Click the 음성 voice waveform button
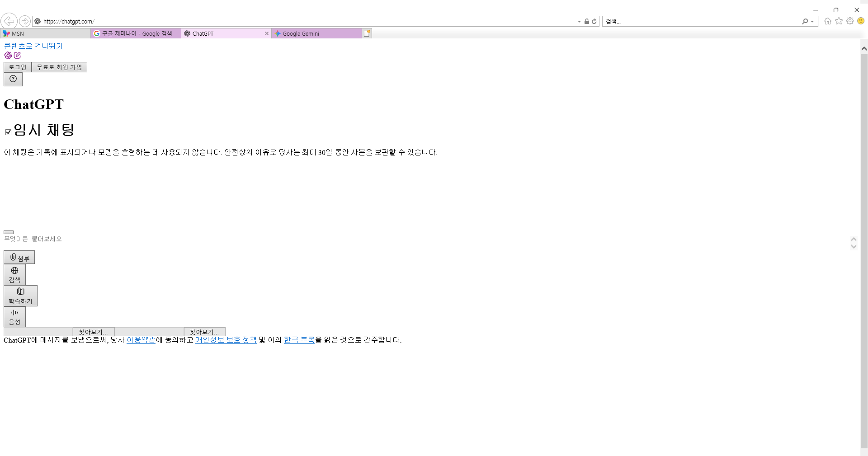Screen dimensions: 868x456 pos(14,317)
